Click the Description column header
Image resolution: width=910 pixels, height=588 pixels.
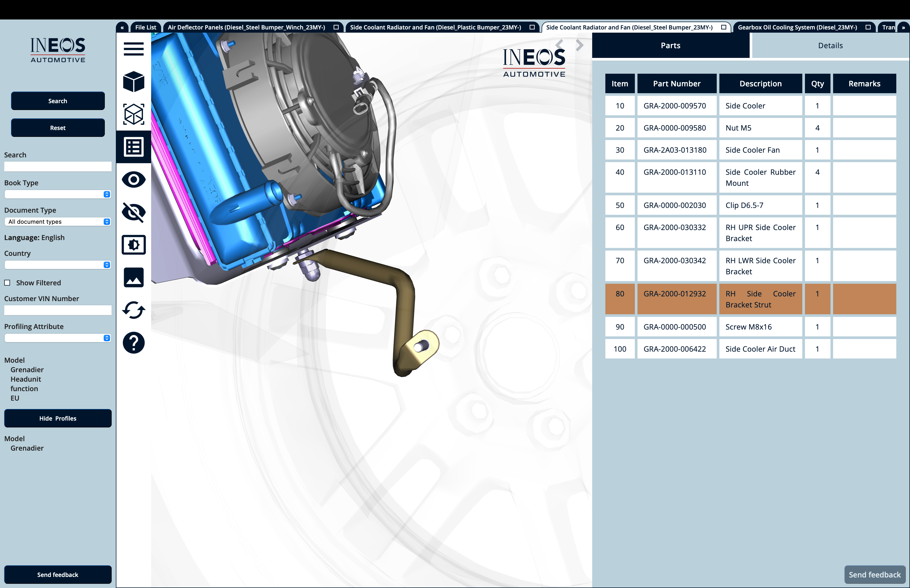pos(760,83)
